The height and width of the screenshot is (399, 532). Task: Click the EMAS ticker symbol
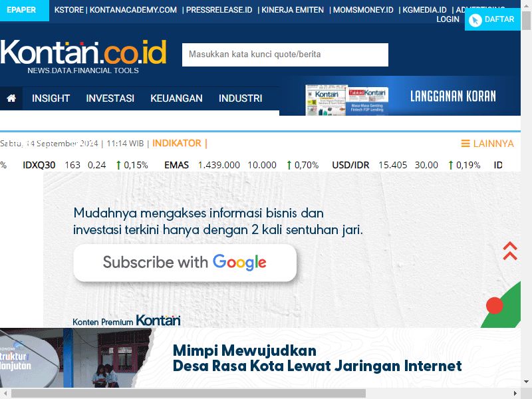[176, 165]
